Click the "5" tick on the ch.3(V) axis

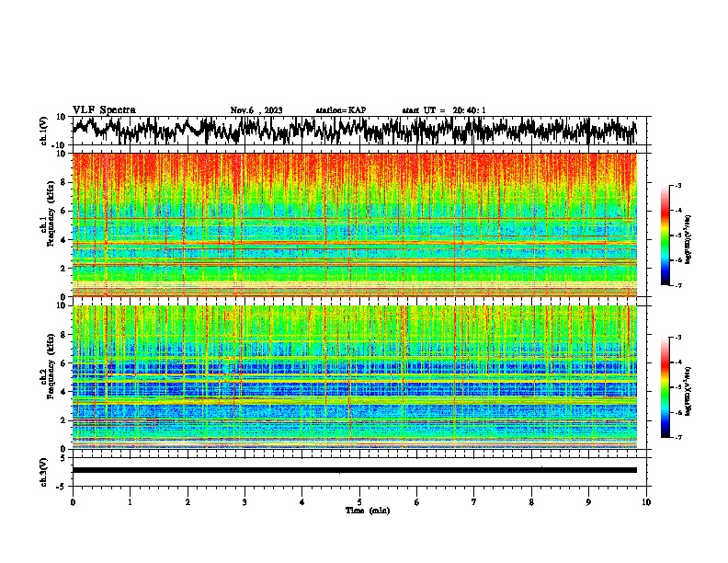pos(64,458)
